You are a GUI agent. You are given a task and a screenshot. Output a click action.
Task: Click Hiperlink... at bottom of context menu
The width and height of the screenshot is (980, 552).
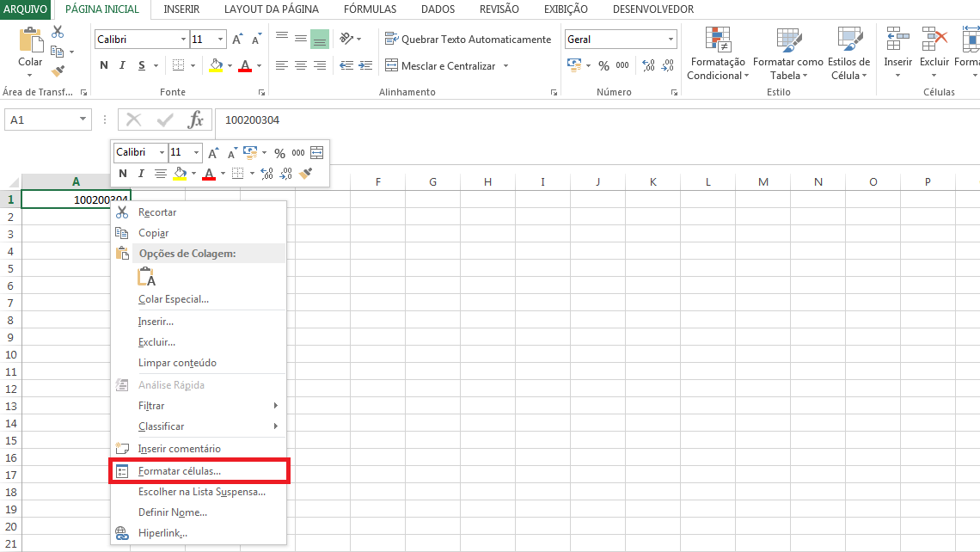pos(162,533)
